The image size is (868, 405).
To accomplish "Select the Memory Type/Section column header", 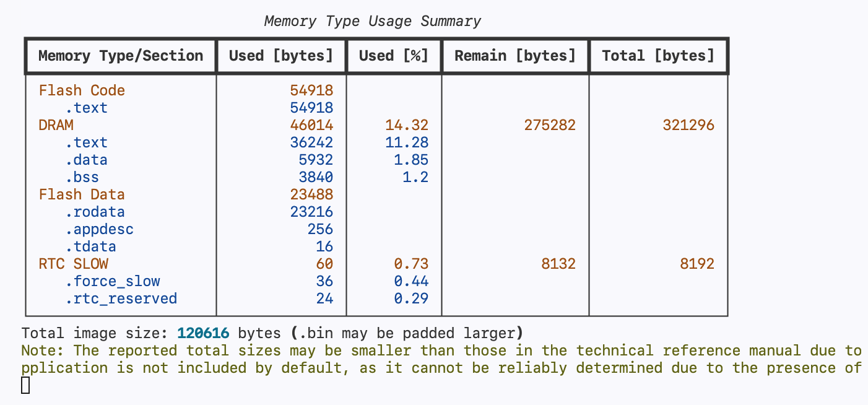I will tap(121, 56).
